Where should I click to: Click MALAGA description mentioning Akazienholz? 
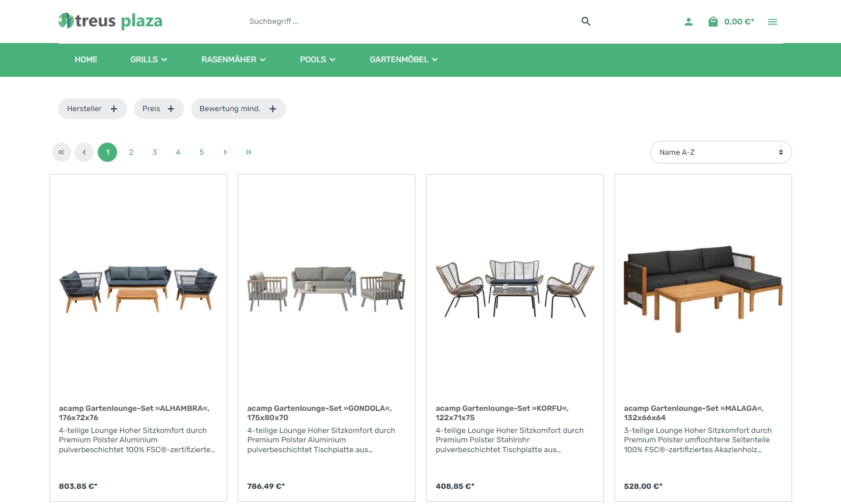(698, 440)
